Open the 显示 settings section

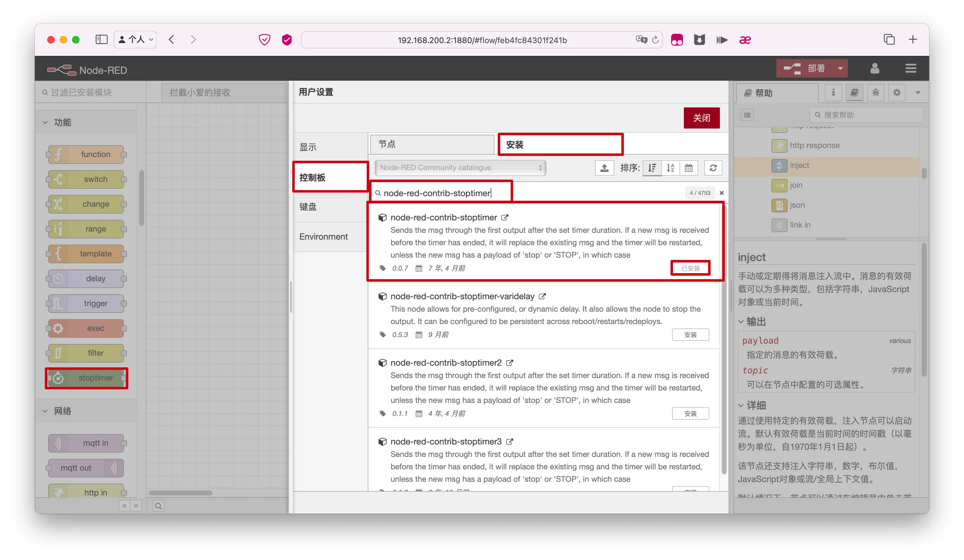(x=330, y=147)
